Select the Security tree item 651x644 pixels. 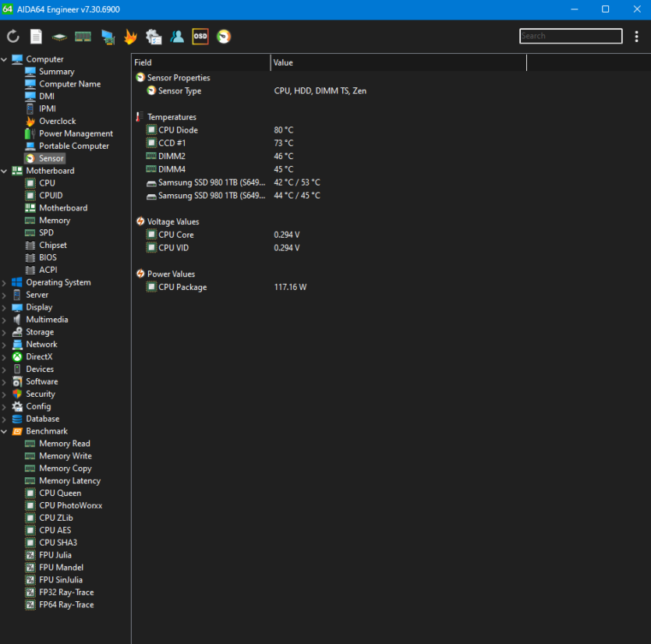click(x=41, y=394)
